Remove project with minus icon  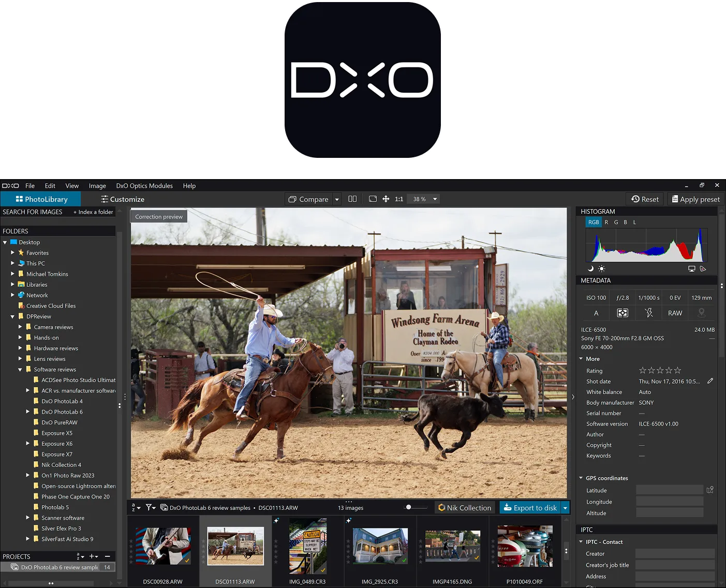coord(107,556)
